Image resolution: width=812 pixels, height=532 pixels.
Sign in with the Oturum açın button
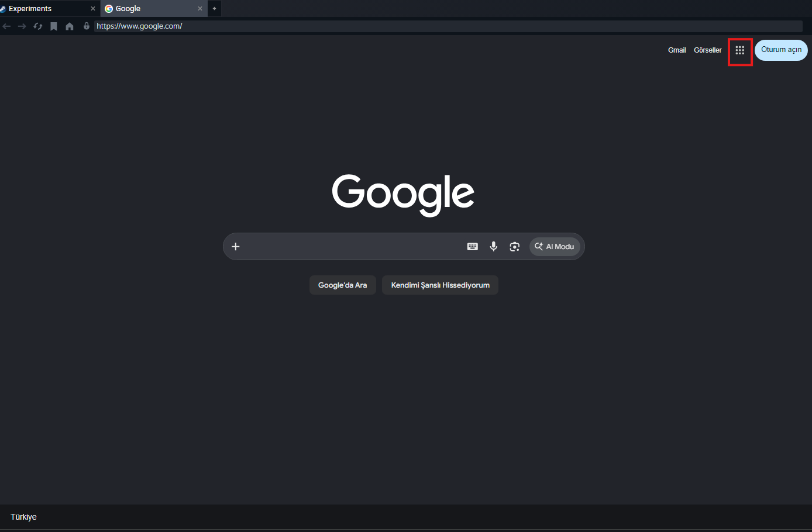[781, 50]
